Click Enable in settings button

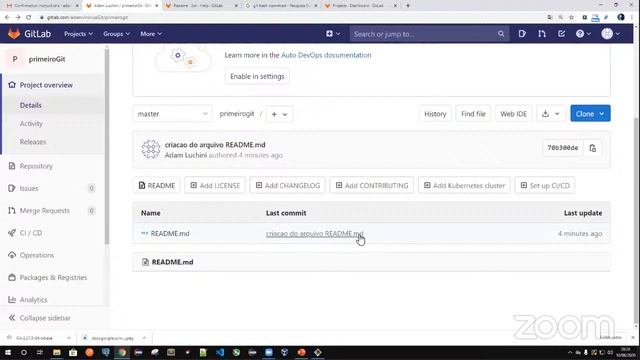click(257, 76)
